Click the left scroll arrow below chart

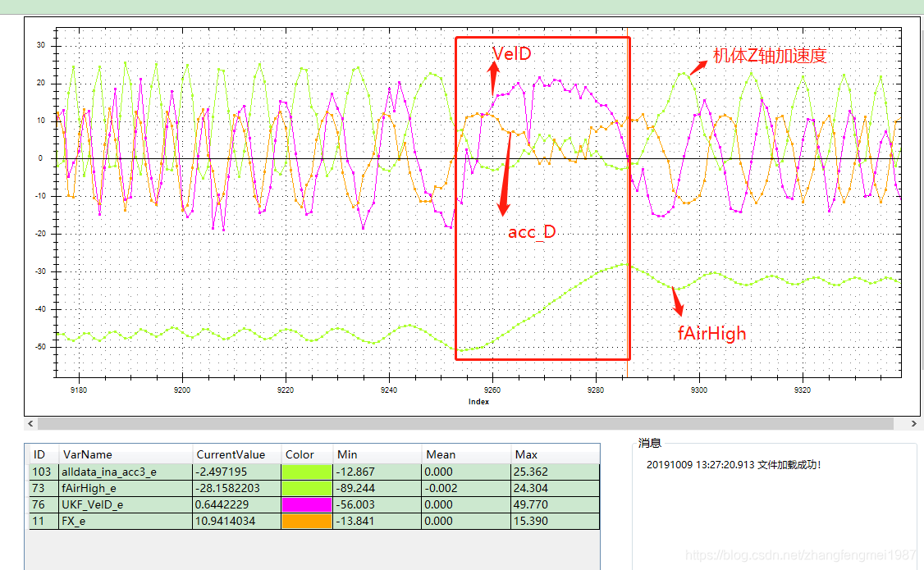30,423
